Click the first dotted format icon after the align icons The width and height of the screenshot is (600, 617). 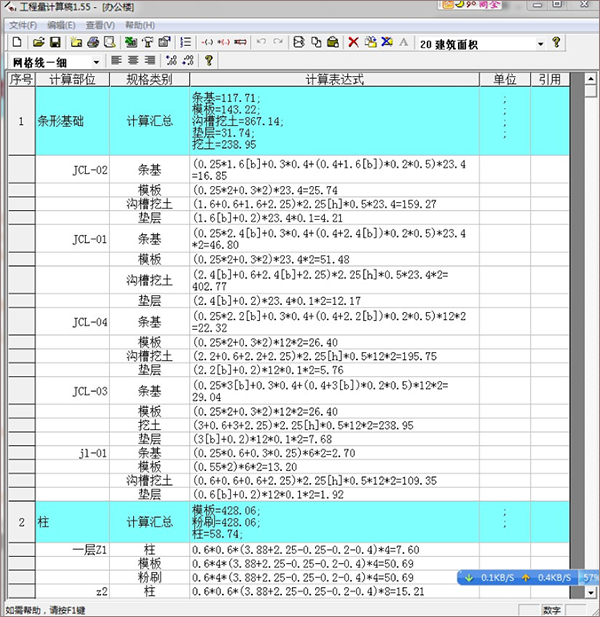[171, 60]
